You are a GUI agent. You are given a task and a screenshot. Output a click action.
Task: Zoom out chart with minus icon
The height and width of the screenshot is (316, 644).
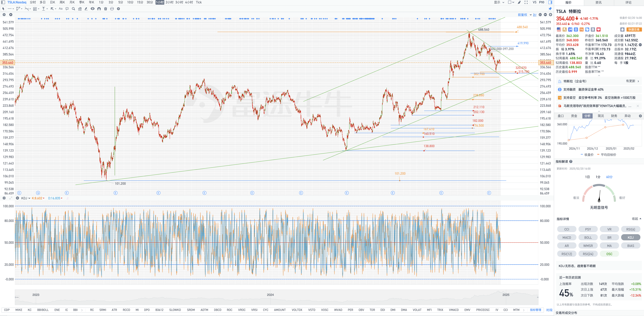coord(545,15)
